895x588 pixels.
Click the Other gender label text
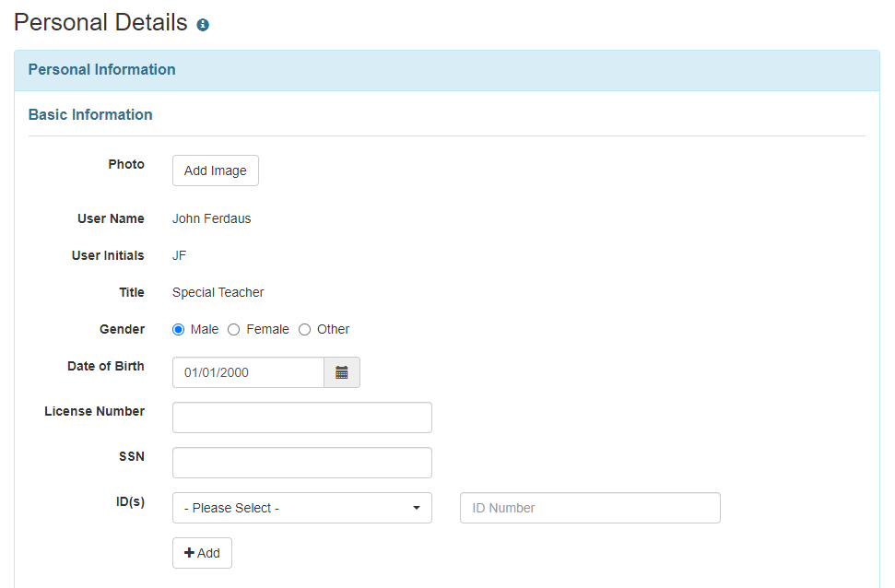[334, 329]
